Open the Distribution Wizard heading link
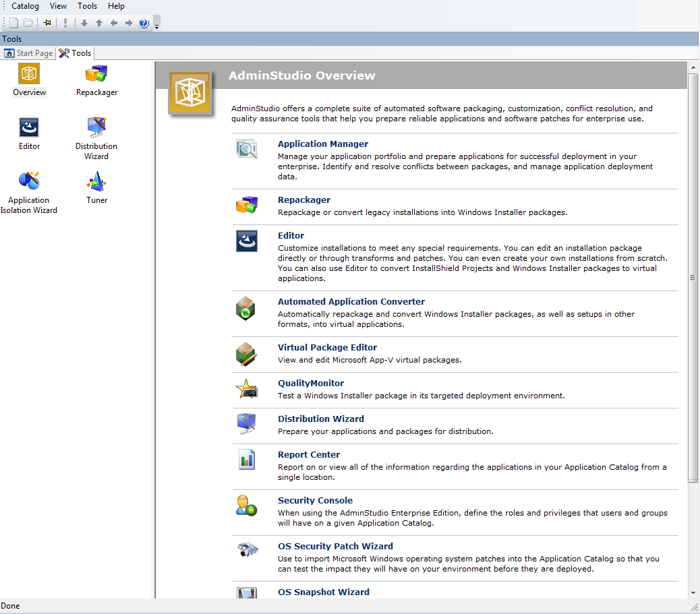The image size is (700, 614). click(320, 419)
